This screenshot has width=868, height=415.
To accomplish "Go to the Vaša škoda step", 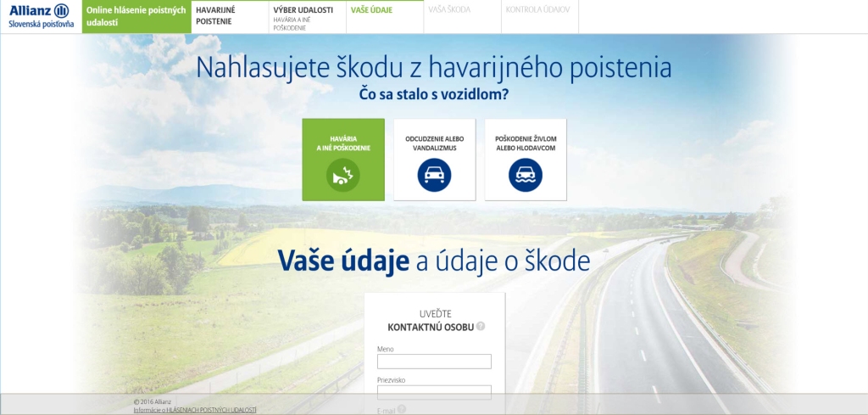I will (462, 17).
